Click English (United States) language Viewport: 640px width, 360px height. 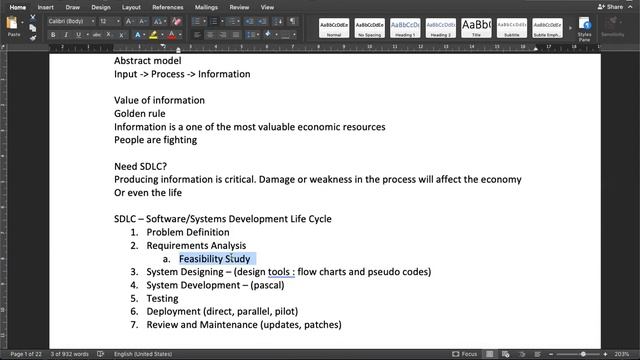pos(143,354)
